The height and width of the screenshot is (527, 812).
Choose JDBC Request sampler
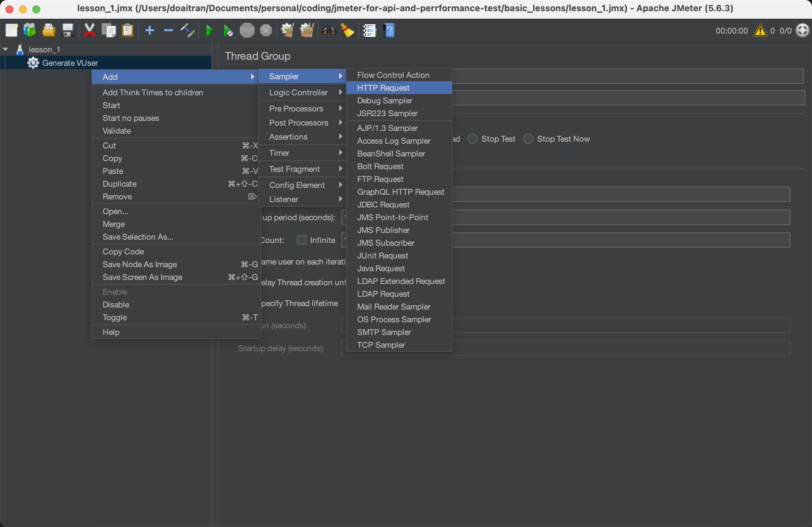tap(399, 205)
